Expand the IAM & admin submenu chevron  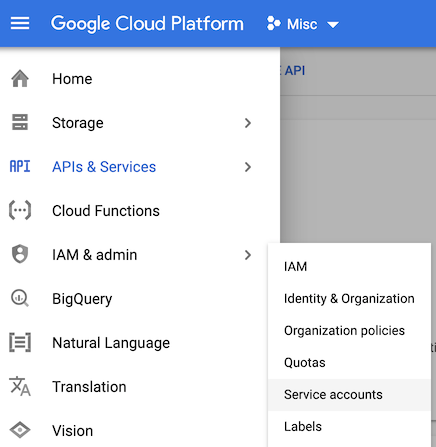coord(248,255)
